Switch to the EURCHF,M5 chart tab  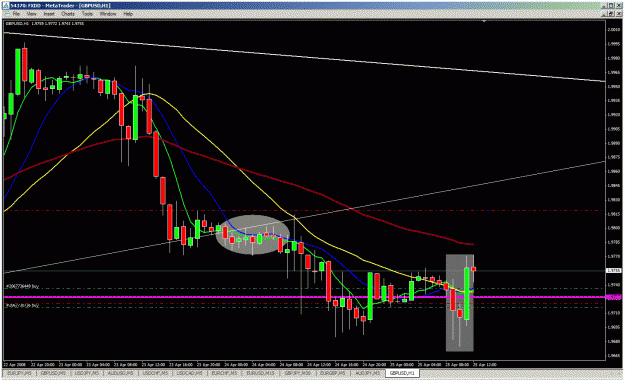tap(224, 373)
